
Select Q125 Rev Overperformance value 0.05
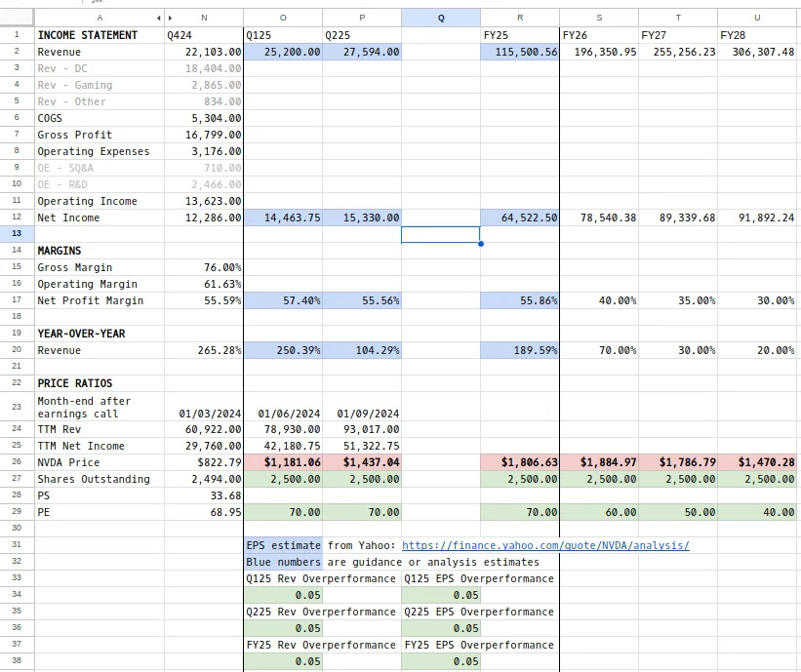[x=283, y=595]
